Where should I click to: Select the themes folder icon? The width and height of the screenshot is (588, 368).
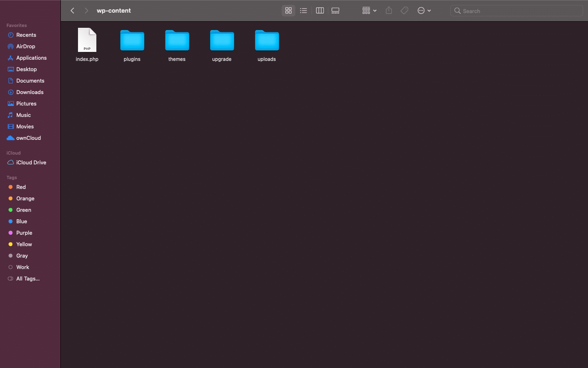(x=177, y=40)
